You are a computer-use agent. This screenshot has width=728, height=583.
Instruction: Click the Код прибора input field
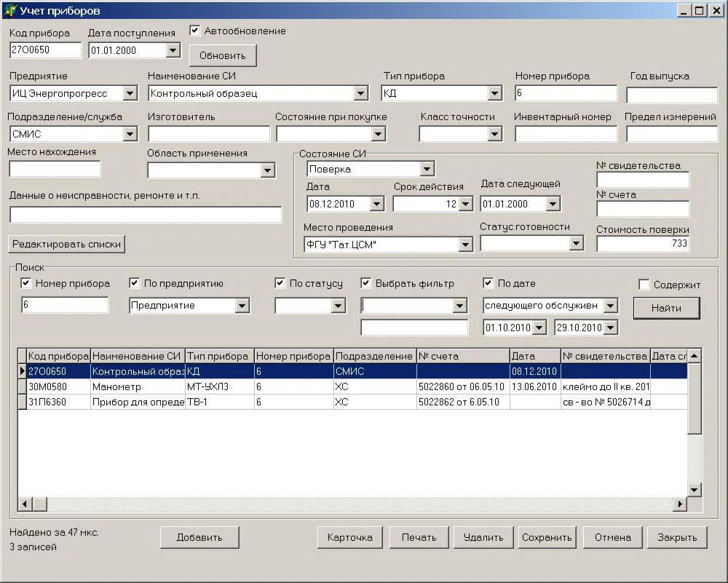[45, 49]
